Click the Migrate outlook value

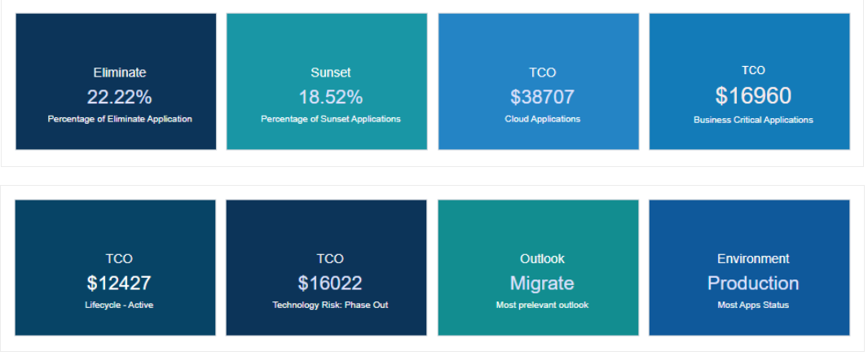(x=542, y=284)
